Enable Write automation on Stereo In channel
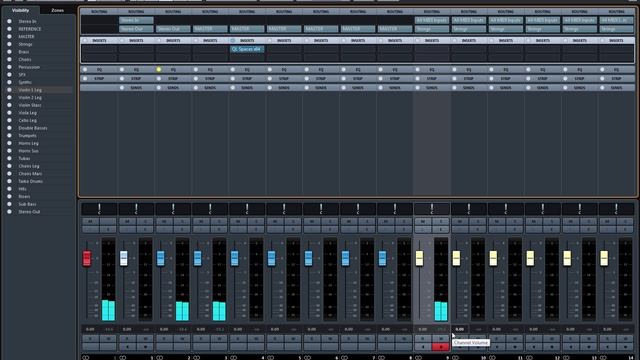Screen dimensions: 640x360 (x=108, y=339)
